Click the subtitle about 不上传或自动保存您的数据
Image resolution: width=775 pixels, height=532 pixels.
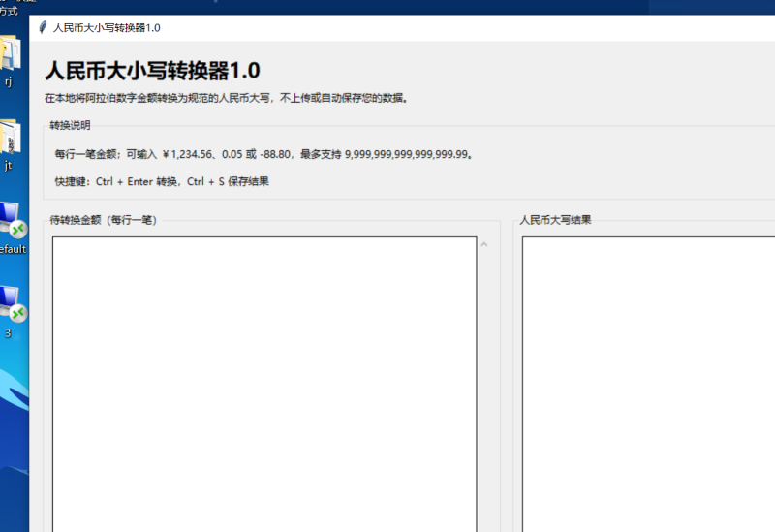point(227,98)
